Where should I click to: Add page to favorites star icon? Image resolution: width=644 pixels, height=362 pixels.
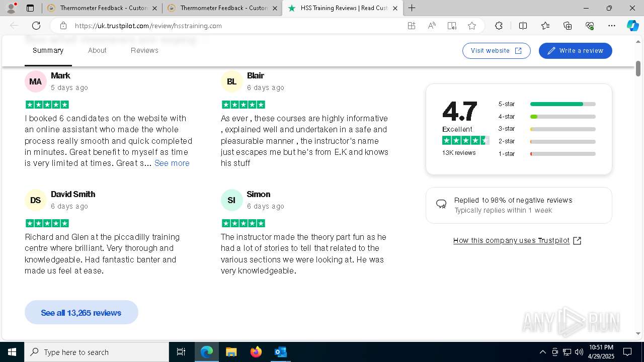coord(472,26)
